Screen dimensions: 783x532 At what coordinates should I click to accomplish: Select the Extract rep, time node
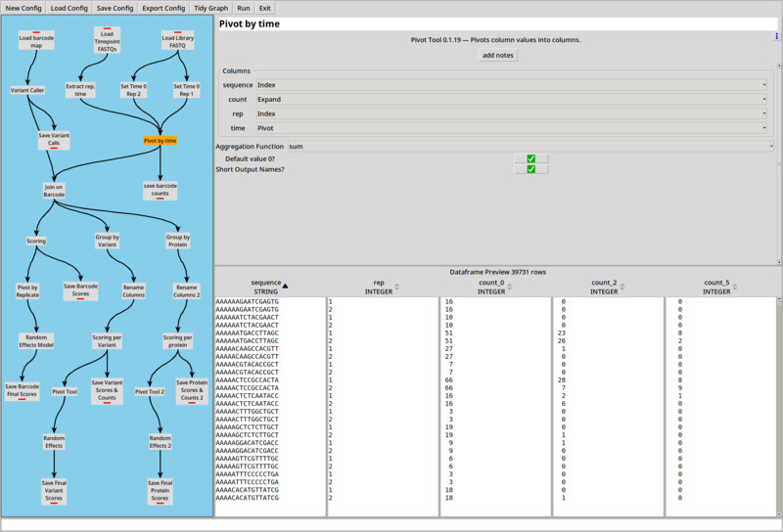click(x=80, y=90)
